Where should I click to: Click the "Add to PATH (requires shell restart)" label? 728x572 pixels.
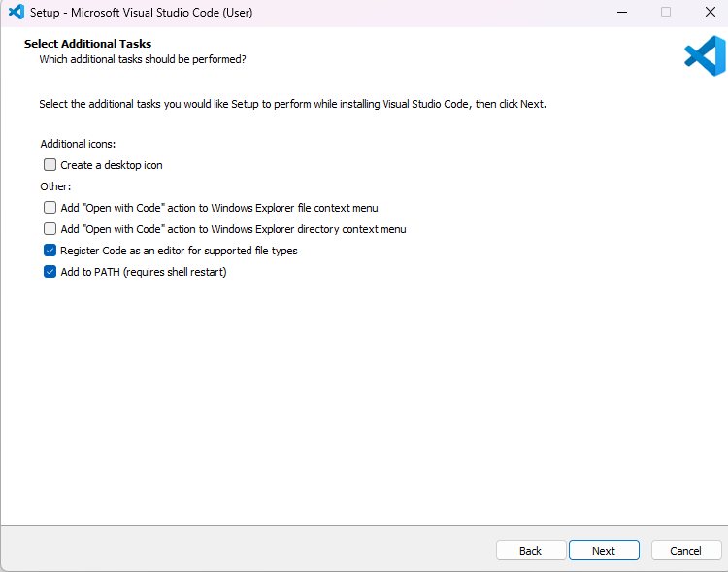[x=144, y=272]
